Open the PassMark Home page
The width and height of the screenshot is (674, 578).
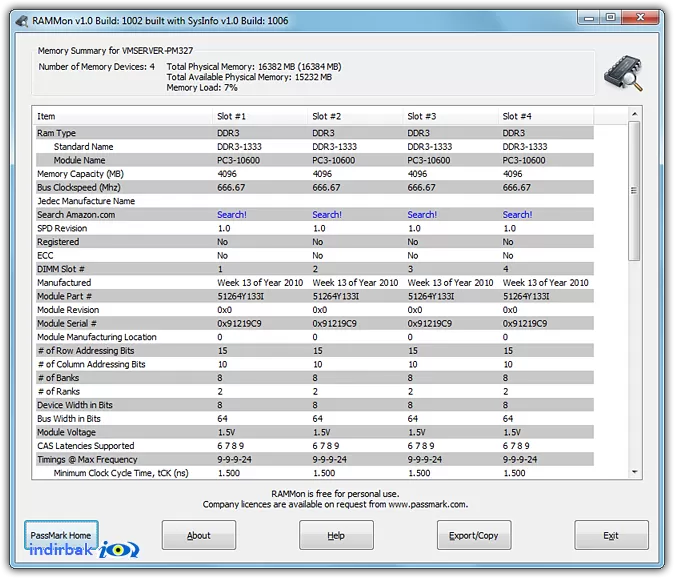coord(61,535)
